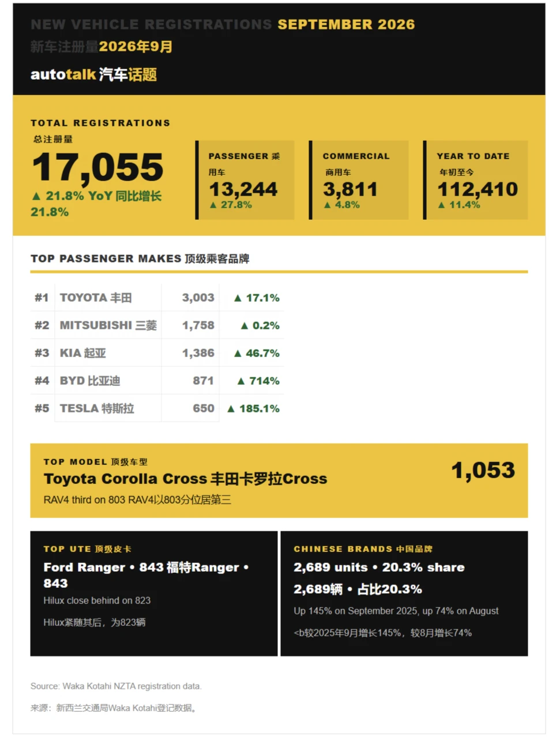This screenshot has width=560, height=747.
Task: Click '2,689 units • 20.3% share' headline
Action: (x=379, y=567)
